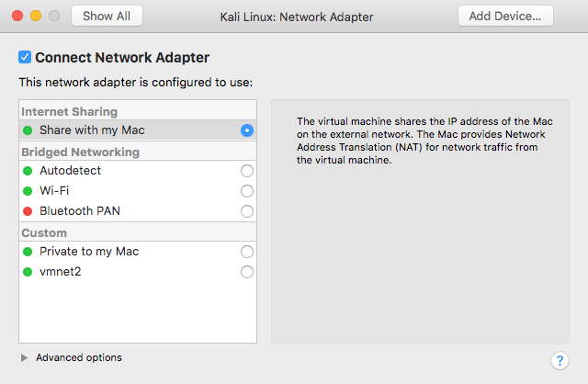Click green status dot beside Wi-Fi
Viewport: 588px width, 384px height.
tap(28, 191)
